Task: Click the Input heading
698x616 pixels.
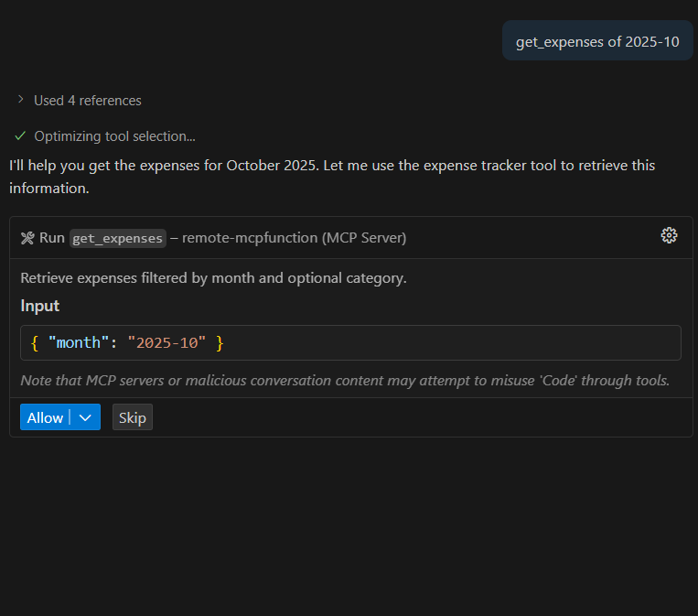Action: point(40,306)
